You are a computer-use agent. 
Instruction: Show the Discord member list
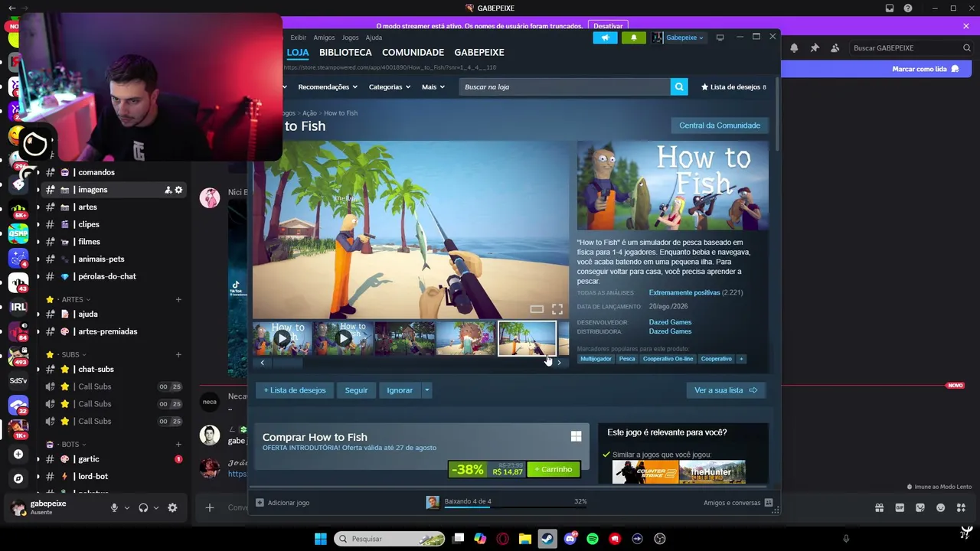click(835, 47)
